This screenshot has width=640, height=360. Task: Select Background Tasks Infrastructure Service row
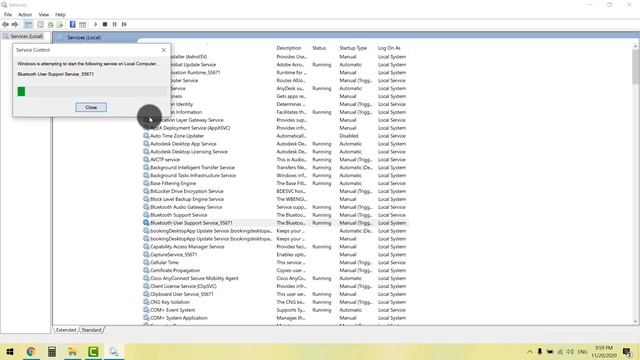tap(276, 176)
